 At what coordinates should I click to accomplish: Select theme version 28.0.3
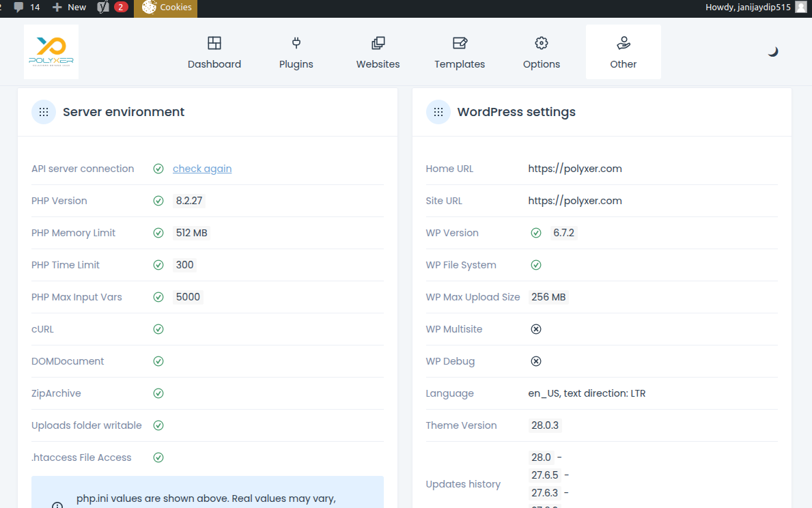point(545,425)
